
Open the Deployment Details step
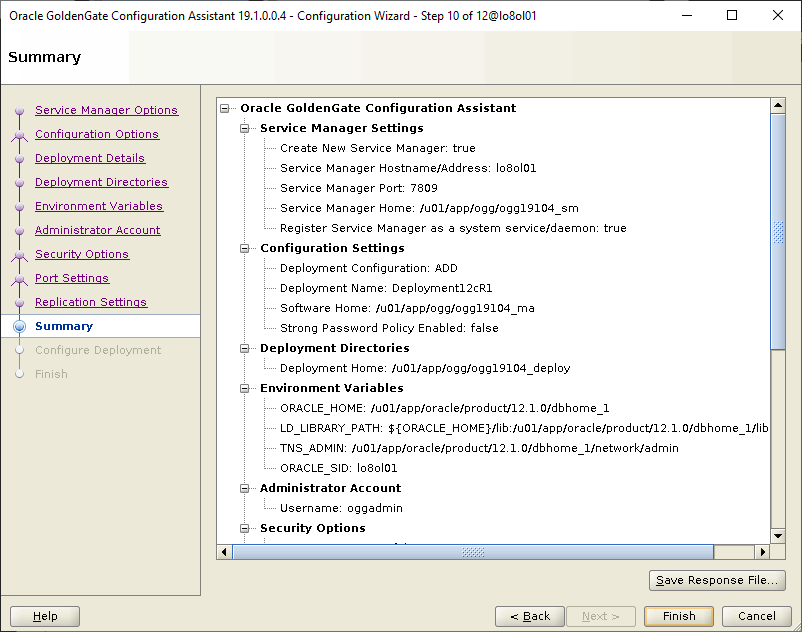click(x=90, y=158)
